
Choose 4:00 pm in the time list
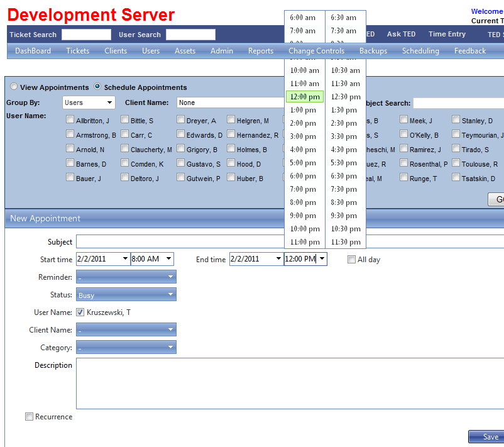pos(303,150)
